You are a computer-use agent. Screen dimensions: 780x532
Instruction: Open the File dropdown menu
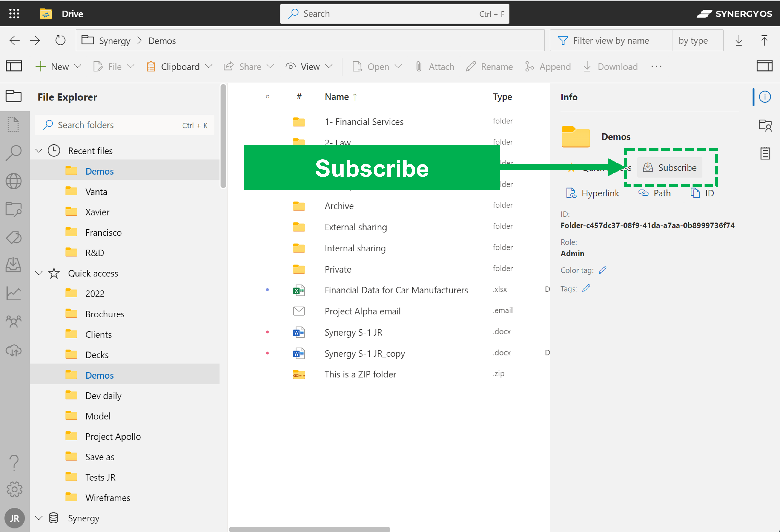pos(114,66)
